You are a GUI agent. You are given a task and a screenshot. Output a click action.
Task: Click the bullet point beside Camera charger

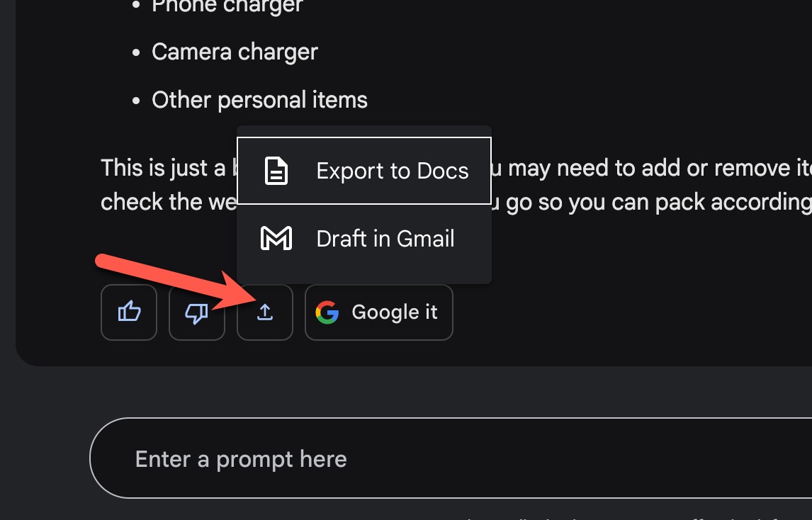click(137, 52)
